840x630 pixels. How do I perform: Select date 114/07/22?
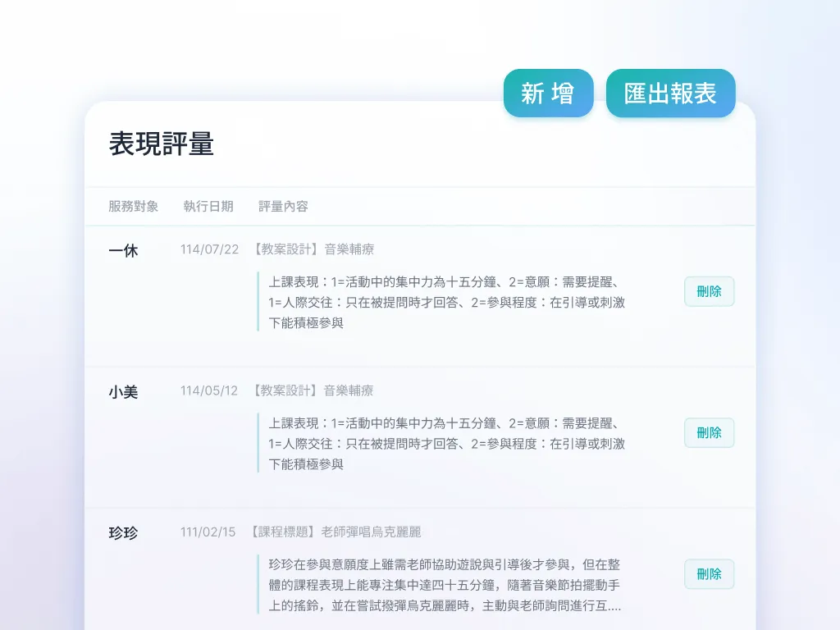click(x=209, y=249)
